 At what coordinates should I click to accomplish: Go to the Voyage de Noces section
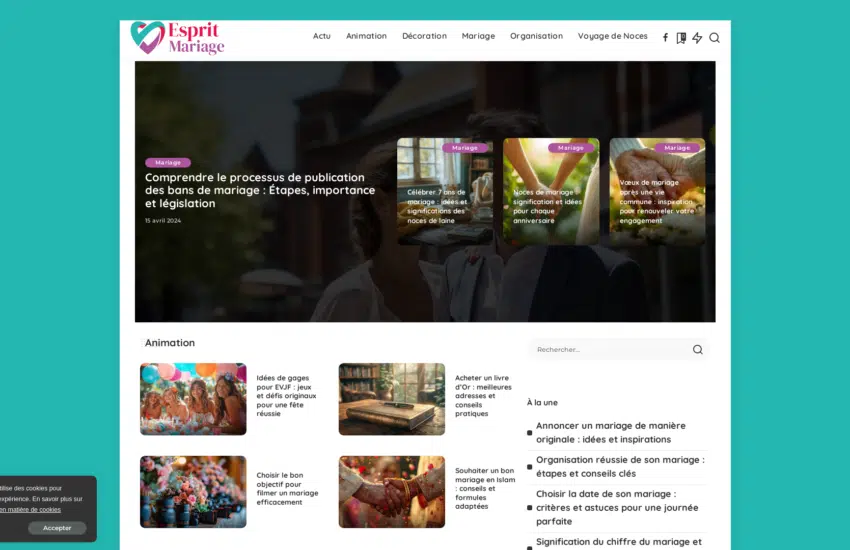point(612,36)
